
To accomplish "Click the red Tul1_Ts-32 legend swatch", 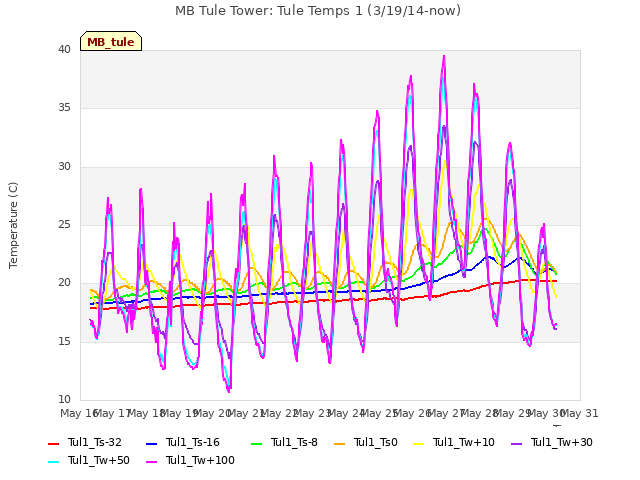I will pos(53,443).
